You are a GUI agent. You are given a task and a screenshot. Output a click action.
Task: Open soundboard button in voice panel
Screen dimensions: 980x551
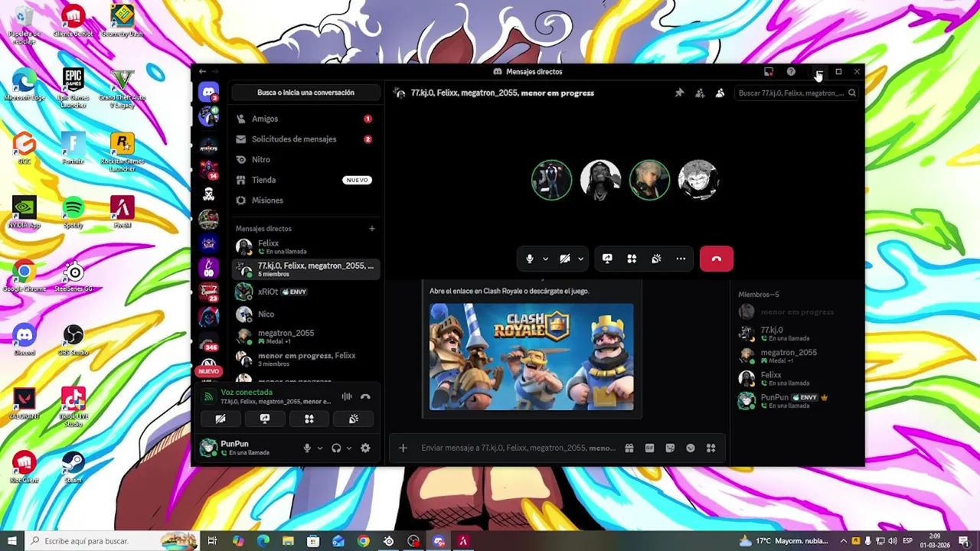click(x=354, y=419)
